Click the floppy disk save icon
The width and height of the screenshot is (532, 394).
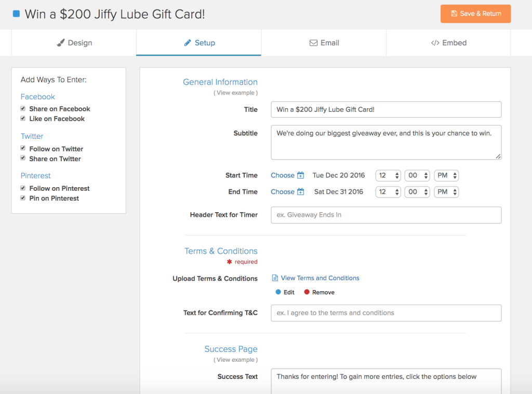click(454, 14)
